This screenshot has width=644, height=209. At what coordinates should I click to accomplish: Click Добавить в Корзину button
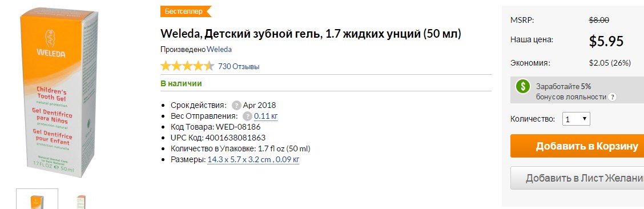tap(577, 146)
